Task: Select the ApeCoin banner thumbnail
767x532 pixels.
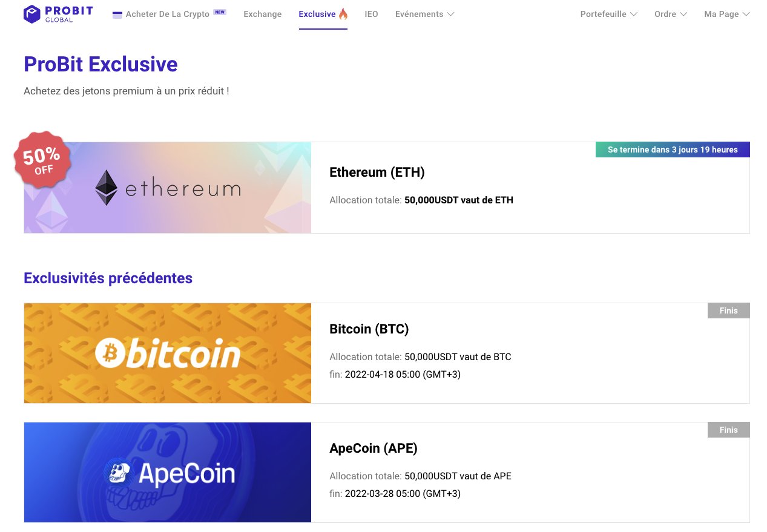Action: click(167, 472)
